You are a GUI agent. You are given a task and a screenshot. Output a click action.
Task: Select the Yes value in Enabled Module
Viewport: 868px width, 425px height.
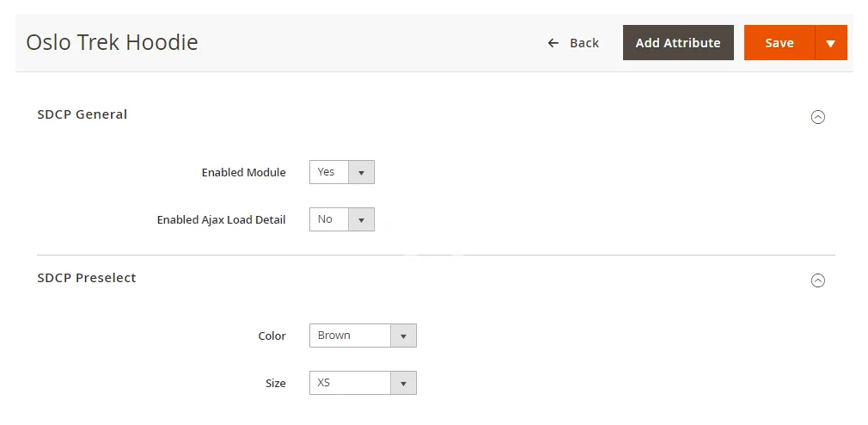328,172
